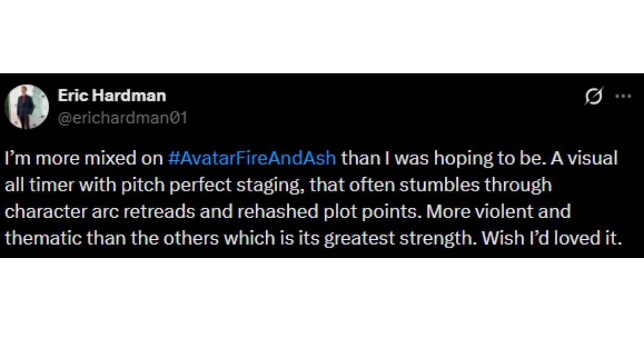The width and height of the screenshot is (644, 362).
Task: Click the Grok slash-circle icon
Action: pyautogui.click(x=594, y=96)
